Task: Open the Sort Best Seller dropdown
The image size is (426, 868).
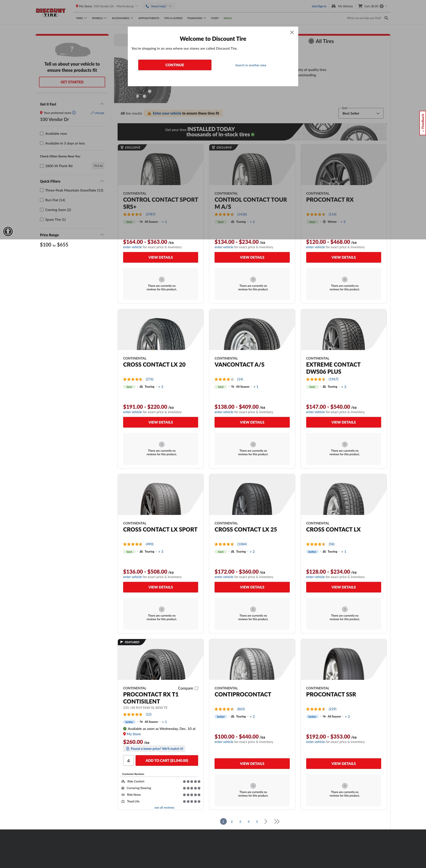Action: (x=361, y=113)
